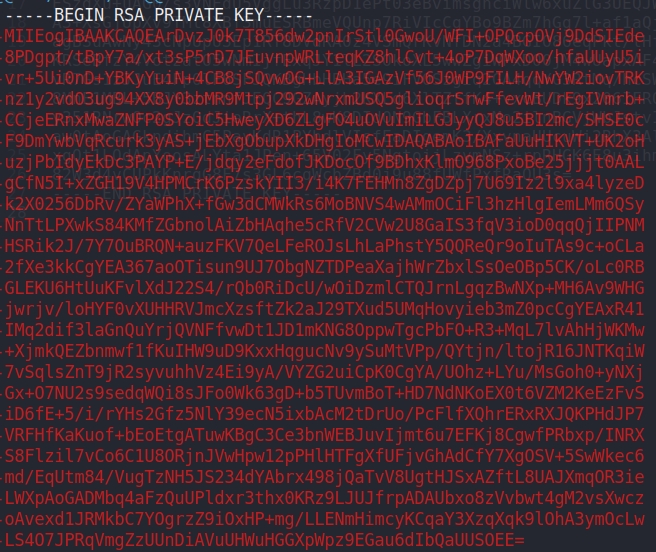656x552 pixels.
Task: Select the line starting with IMq2dif3laGn
Action: pos(325,330)
